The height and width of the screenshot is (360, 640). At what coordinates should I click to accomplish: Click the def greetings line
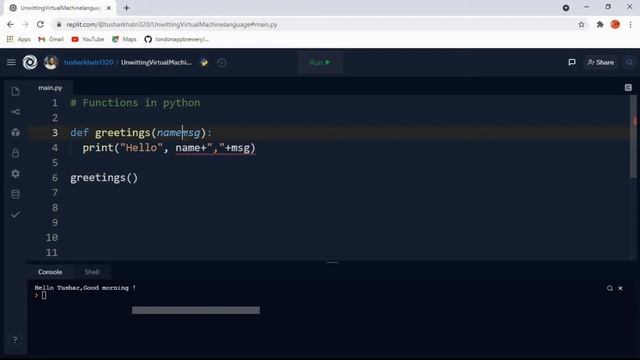click(141, 133)
